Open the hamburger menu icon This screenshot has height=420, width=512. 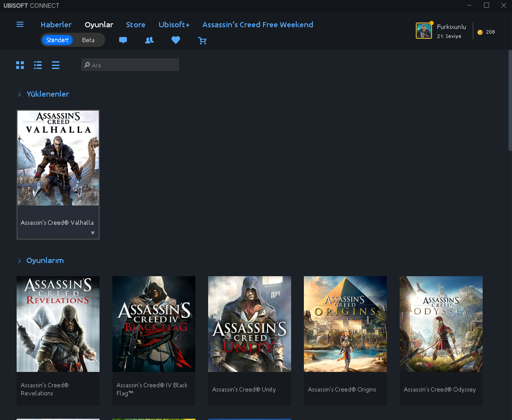point(20,25)
